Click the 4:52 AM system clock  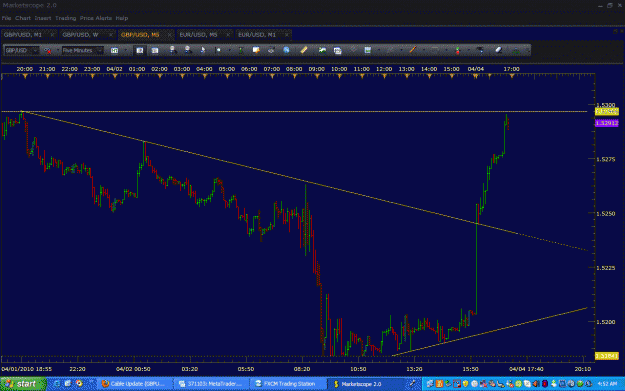607,384
